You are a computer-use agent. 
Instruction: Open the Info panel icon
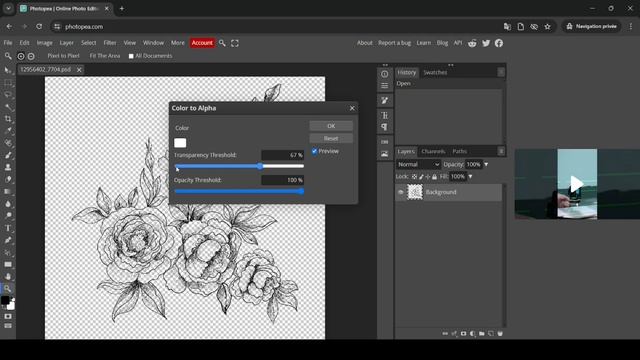click(384, 74)
